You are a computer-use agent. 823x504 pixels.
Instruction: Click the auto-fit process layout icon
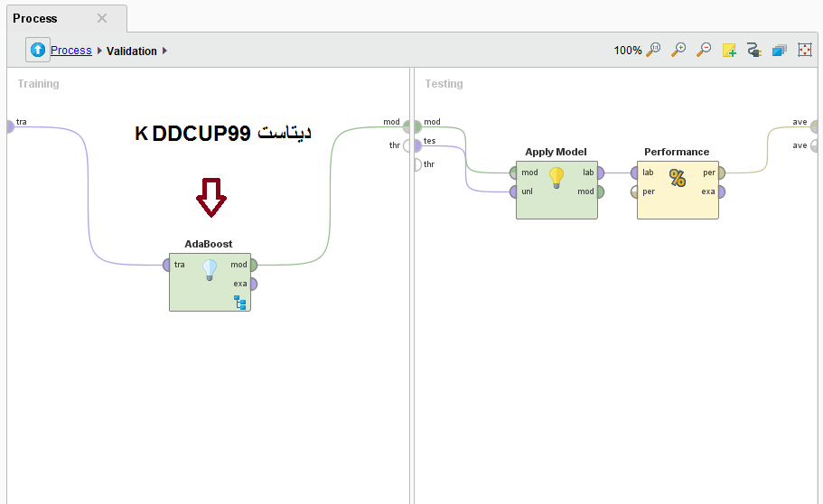(x=804, y=51)
